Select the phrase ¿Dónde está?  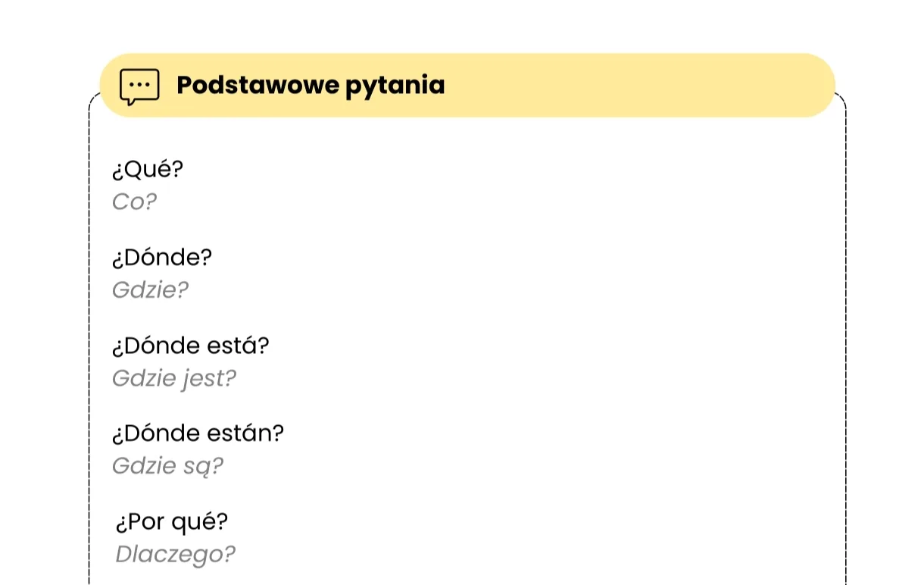tap(191, 346)
